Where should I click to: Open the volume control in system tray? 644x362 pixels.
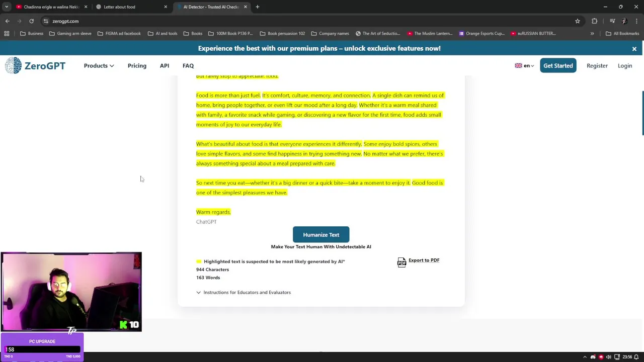pyautogui.click(x=609, y=357)
